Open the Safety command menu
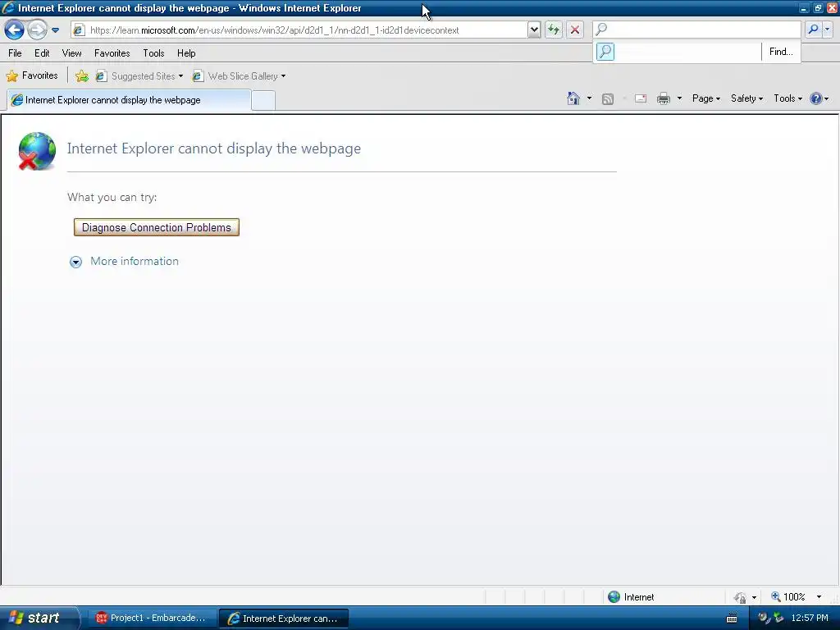The image size is (840, 630). click(746, 98)
